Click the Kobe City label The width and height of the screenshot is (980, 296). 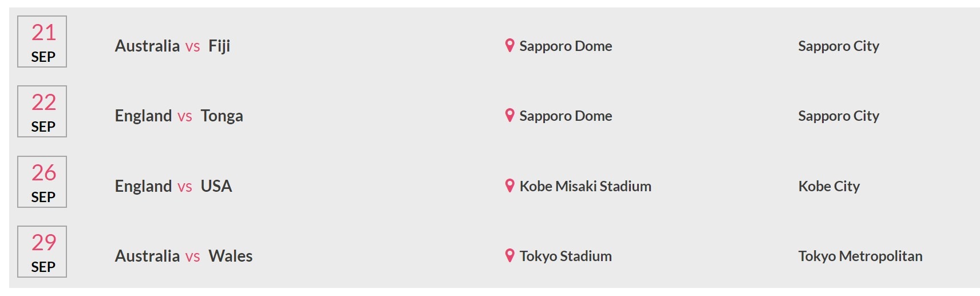(829, 187)
